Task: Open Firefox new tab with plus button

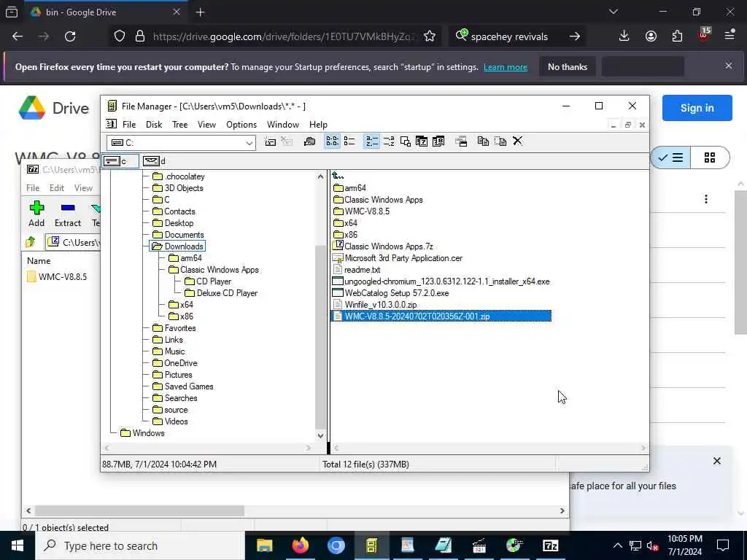Action: [200, 12]
